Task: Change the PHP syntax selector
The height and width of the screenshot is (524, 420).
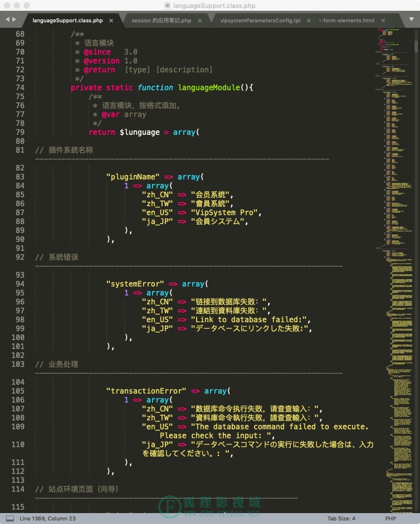Action: 391,519
